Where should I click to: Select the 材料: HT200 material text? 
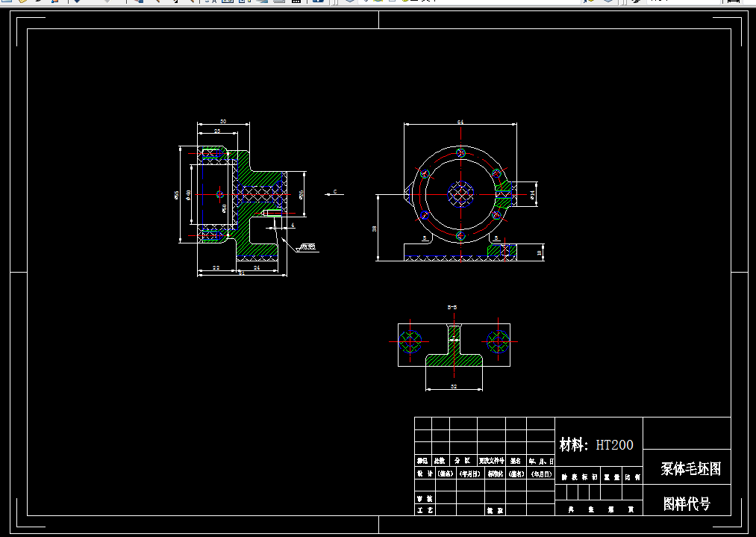[x=596, y=445]
